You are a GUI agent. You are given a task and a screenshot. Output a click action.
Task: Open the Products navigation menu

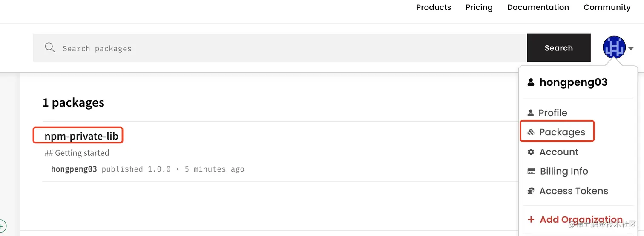pyautogui.click(x=434, y=7)
